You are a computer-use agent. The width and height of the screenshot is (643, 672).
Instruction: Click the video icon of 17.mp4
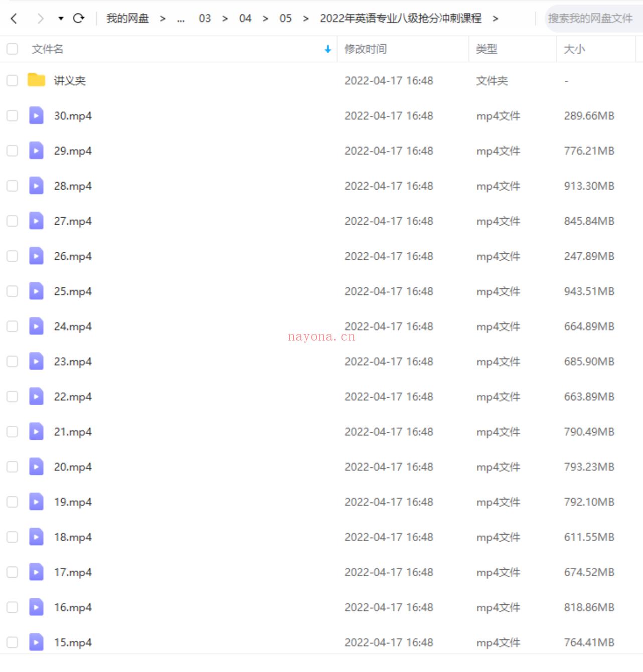tap(36, 572)
